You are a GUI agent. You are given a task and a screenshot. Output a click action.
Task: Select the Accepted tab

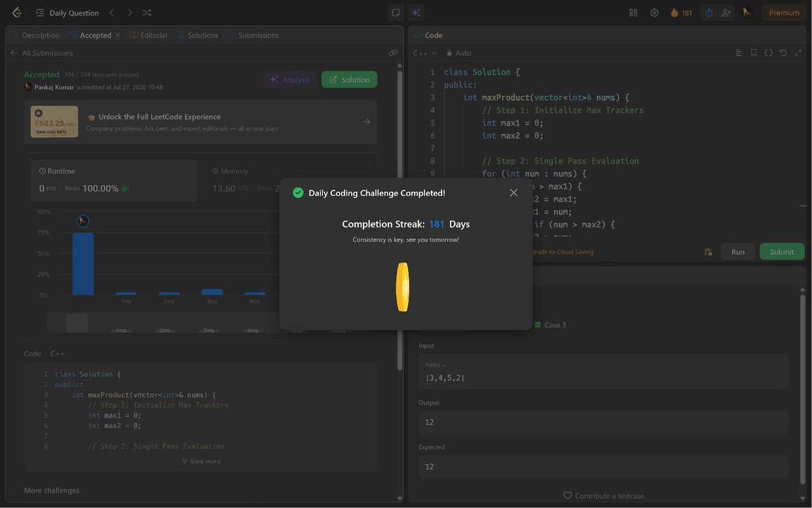pyautogui.click(x=91, y=35)
